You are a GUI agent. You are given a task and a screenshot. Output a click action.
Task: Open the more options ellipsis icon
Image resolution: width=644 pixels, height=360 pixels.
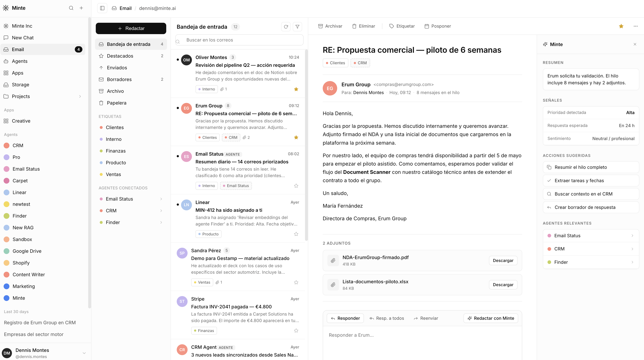(635, 26)
